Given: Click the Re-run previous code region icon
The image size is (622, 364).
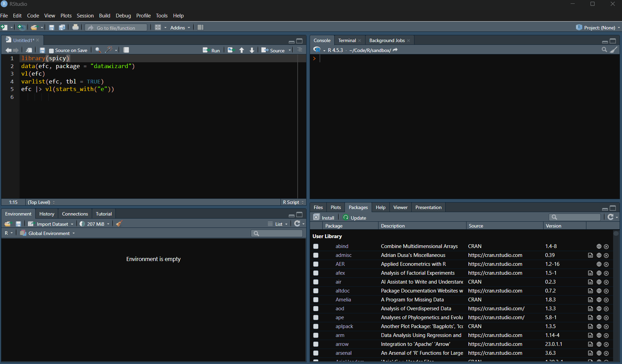Looking at the screenshot, I should point(230,50).
